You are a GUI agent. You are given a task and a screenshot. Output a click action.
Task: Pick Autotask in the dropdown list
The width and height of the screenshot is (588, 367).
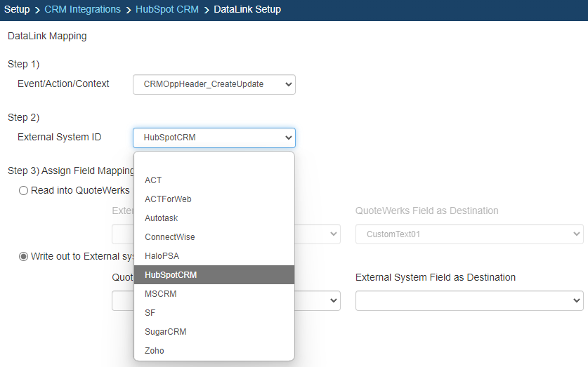coord(161,218)
